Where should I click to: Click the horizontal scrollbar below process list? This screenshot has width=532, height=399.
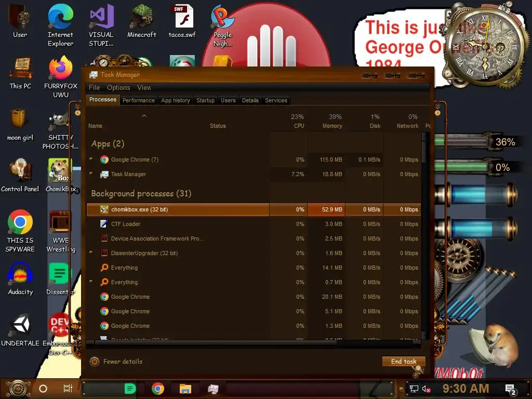tap(253, 343)
